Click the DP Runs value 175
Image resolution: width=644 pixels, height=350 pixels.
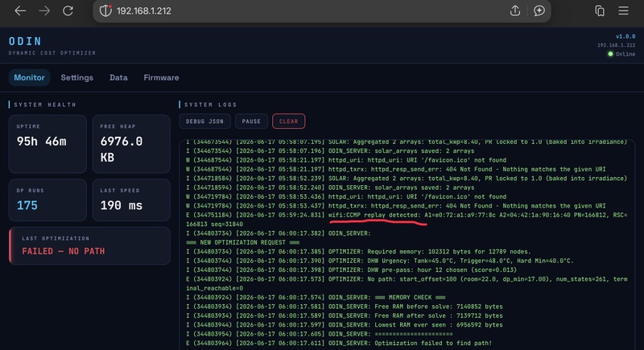[x=27, y=205]
